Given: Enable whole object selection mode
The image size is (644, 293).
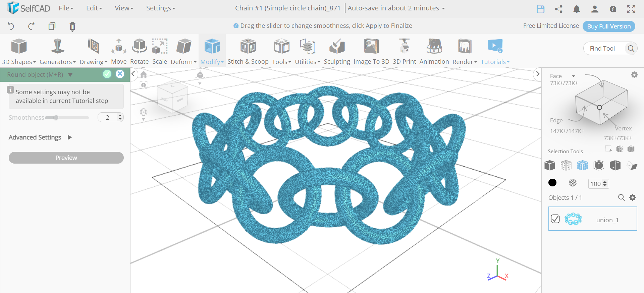Looking at the screenshot, I should click(550, 165).
